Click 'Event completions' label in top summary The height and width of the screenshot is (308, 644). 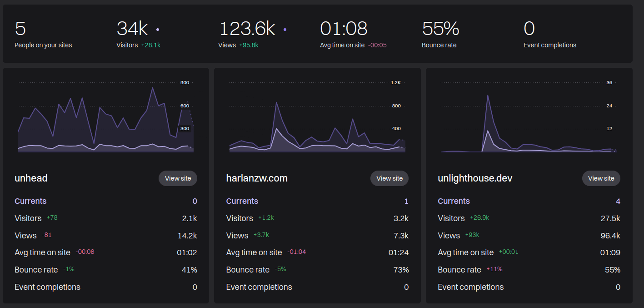[x=550, y=45]
